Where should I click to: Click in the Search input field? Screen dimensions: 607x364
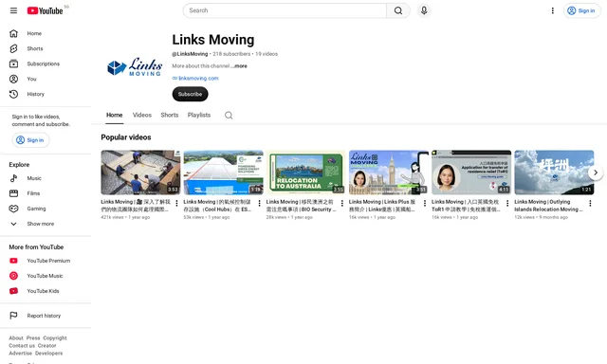285,10
